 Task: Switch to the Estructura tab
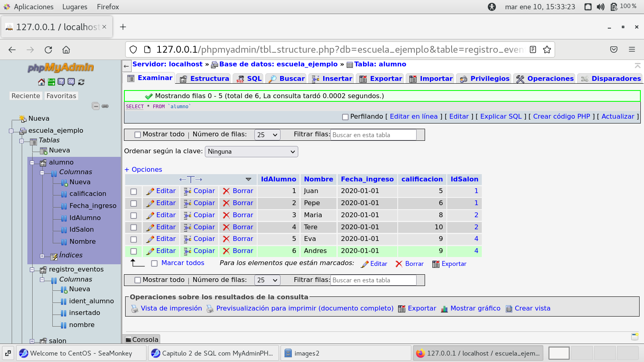(204, 79)
